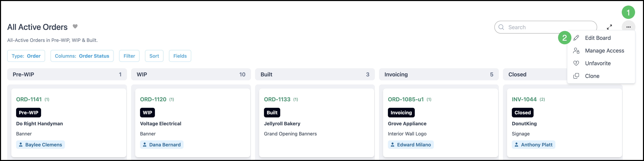Screen dimensions: 644x161
Task: Click the Search input field
Action: [x=546, y=27]
